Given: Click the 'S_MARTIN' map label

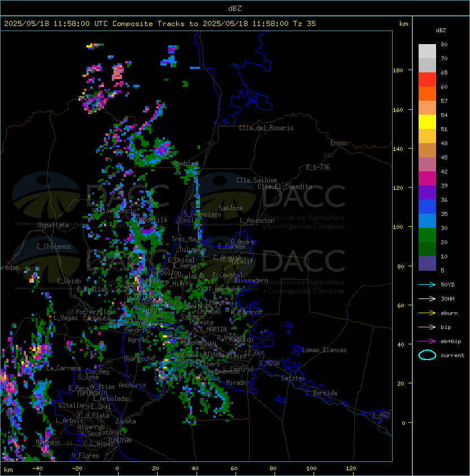Looking at the screenshot, I should click(x=213, y=329).
